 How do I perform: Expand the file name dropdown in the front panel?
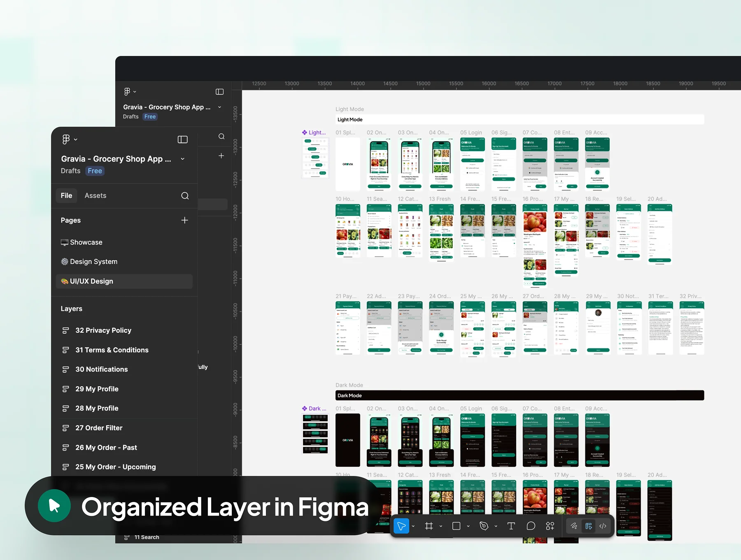182,159
